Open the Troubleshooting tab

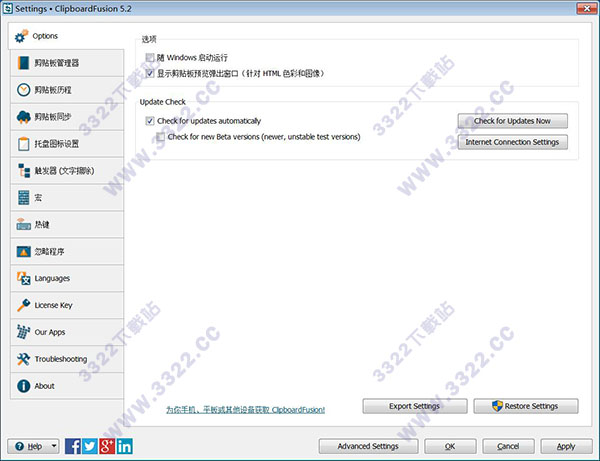(x=67, y=359)
